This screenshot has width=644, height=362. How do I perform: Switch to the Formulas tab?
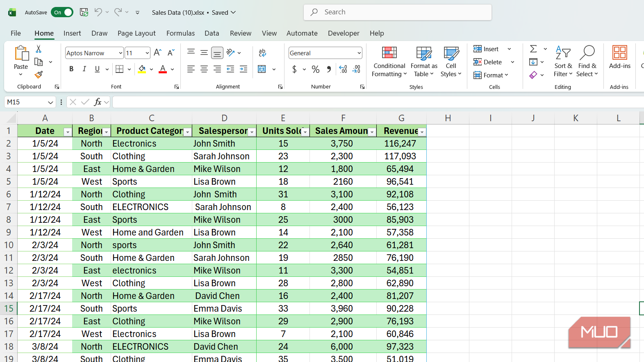click(180, 33)
